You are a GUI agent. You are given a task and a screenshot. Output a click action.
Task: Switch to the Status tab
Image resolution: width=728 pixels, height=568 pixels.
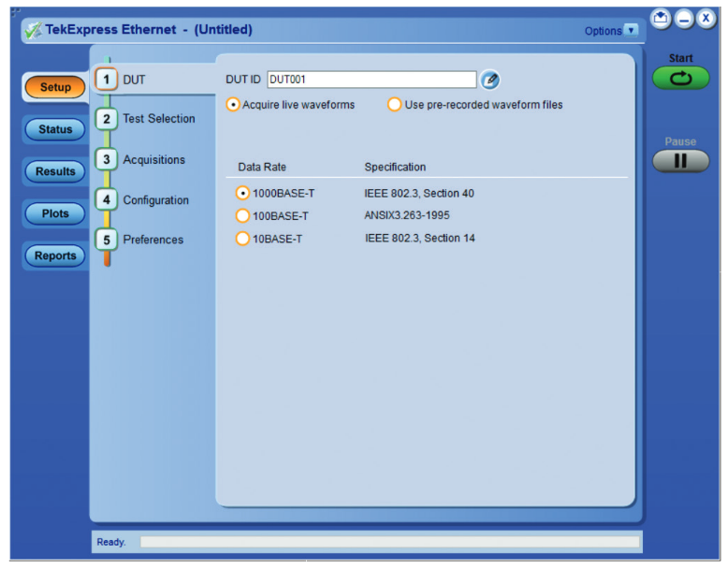click(x=55, y=130)
